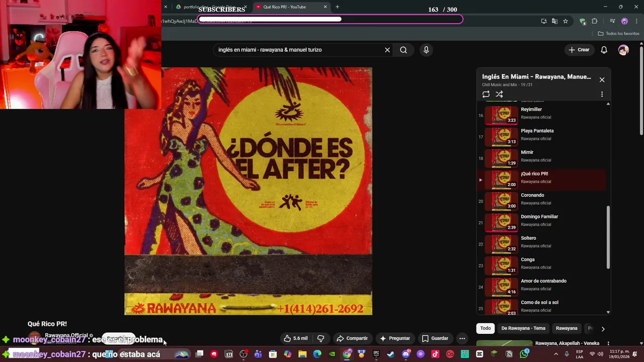Dislike the Qué Rico PR! video
Image resolution: width=644 pixels, height=362 pixels.
coord(320,338)
